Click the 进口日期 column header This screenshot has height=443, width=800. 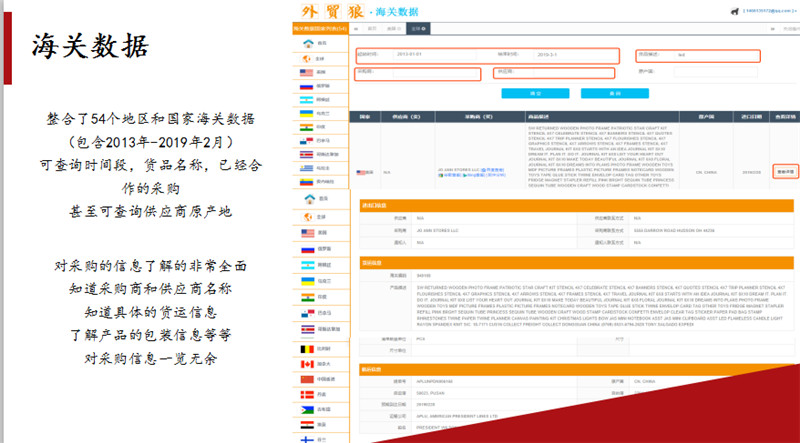pos(751,117)
